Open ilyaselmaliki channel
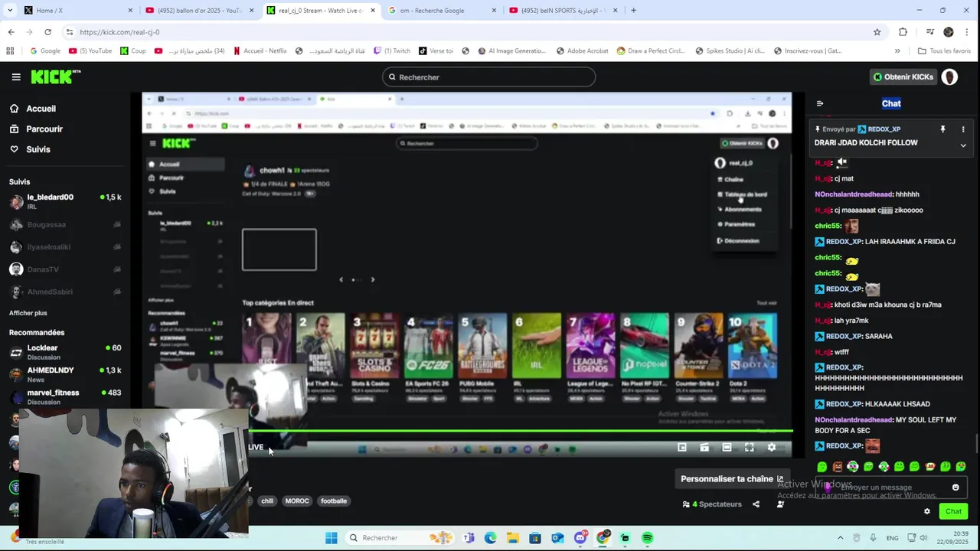The height and width of the screenshot is (551, 980). pyautogui.click(x=65, y=247)
